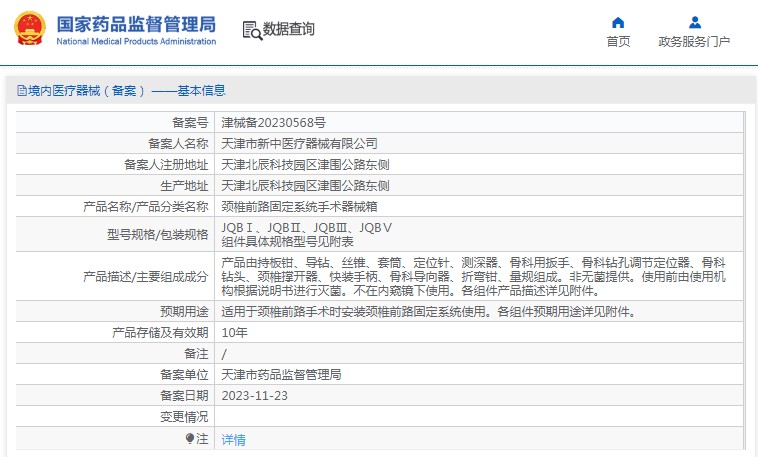
Task: Select the address in the 生产地址 row
Action: tap(306, 186)
